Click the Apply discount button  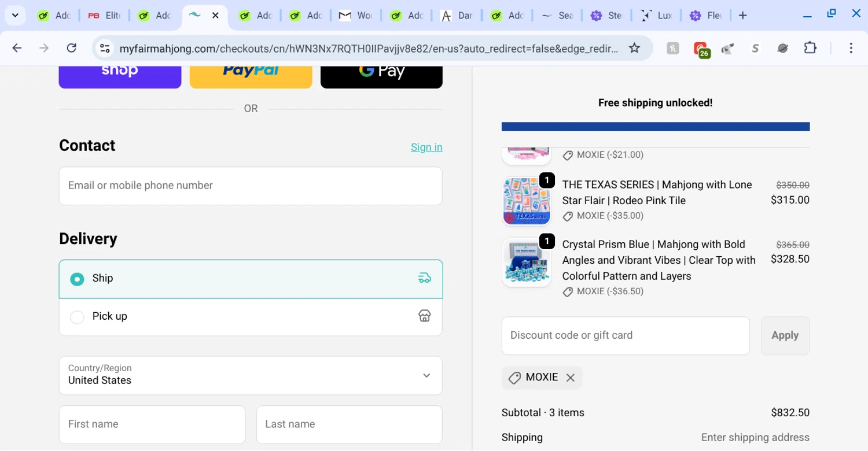point(785,336)
